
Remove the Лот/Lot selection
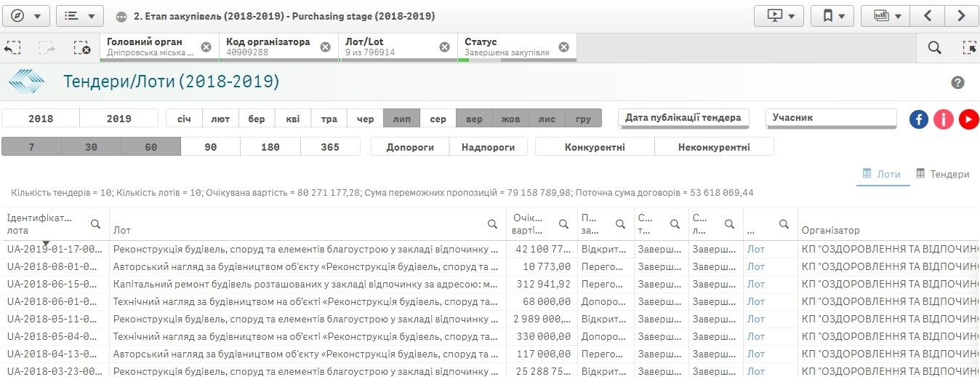pyautogui.click(x=444, y=47)
